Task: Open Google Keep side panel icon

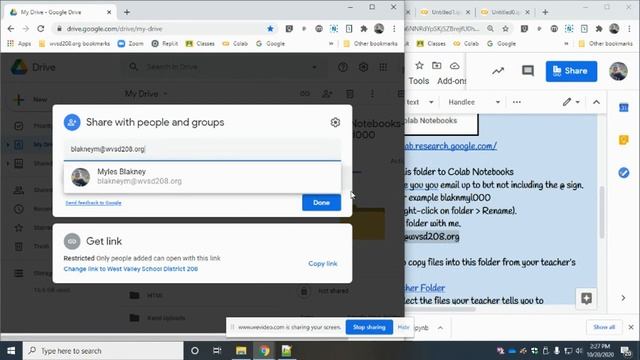Action: (624, 140)
